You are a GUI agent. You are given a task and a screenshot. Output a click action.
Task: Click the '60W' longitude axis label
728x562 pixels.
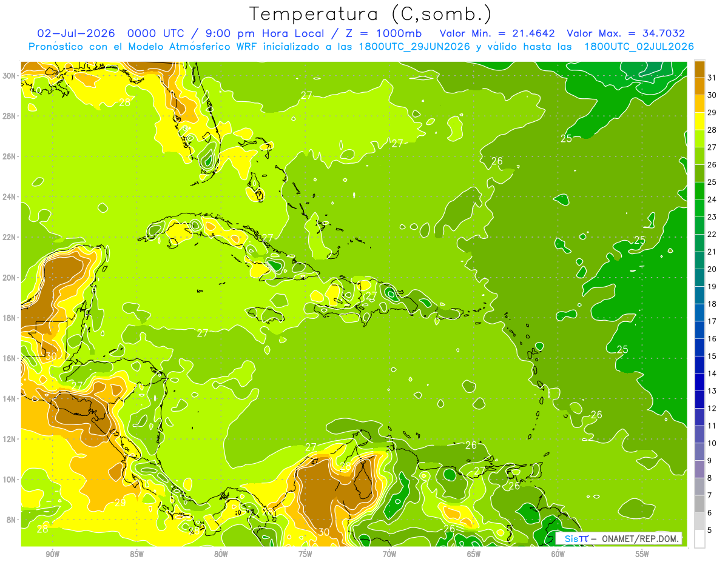coord(558,554)
